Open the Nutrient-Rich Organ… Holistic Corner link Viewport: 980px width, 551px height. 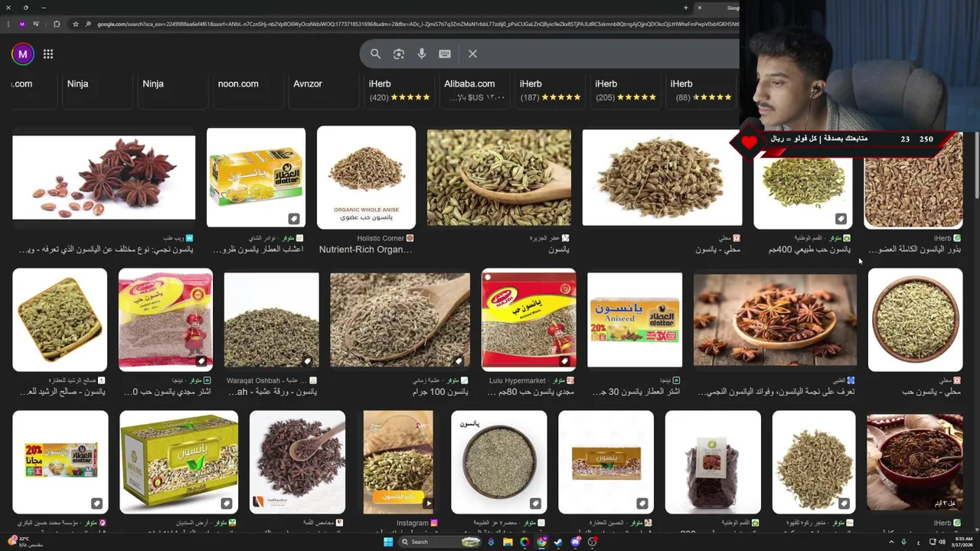366,249
